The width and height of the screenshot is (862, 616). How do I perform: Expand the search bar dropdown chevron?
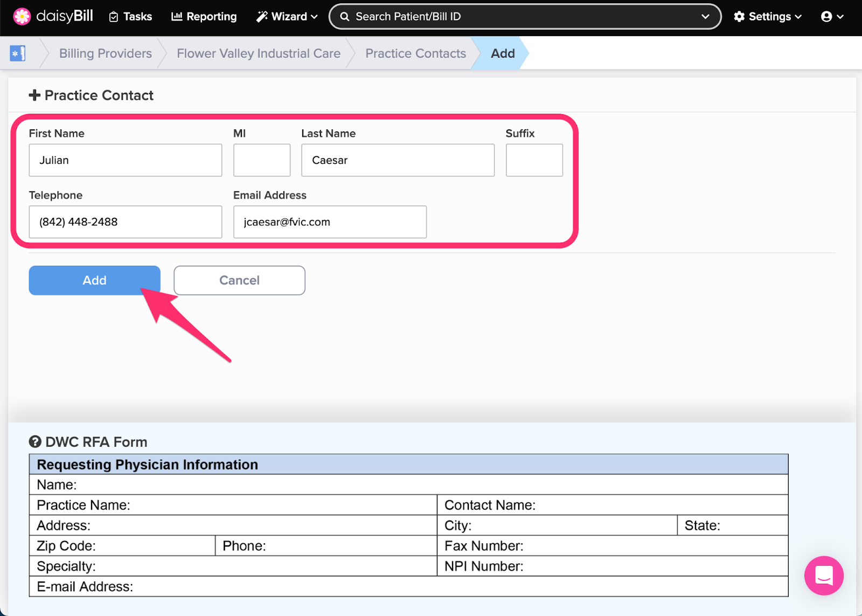point(705,17)
